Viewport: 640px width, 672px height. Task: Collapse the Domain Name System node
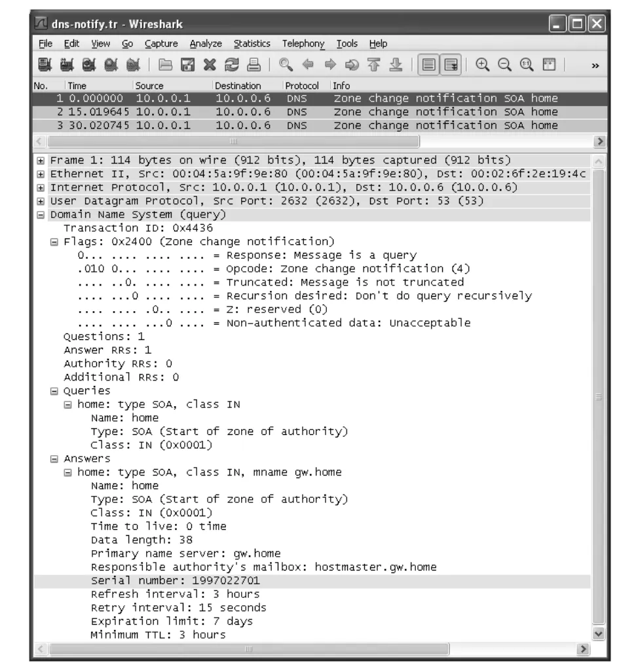pos(41,215)
